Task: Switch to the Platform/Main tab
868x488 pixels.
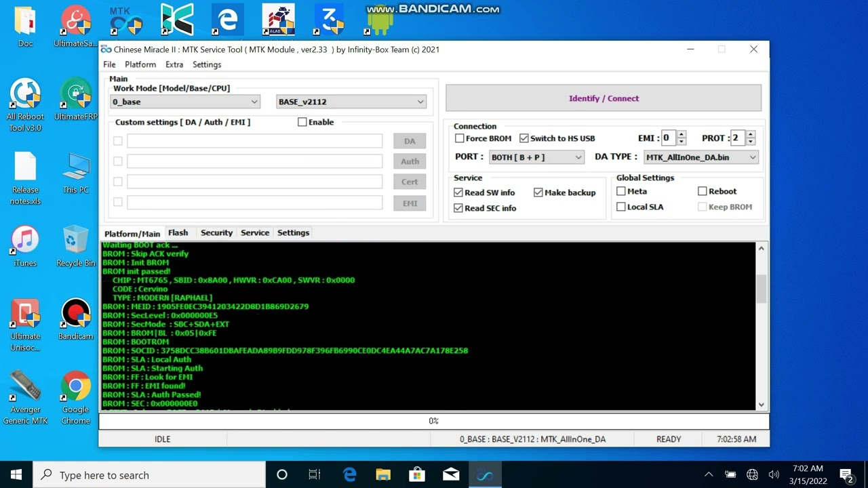Action: tap(132, 233)
